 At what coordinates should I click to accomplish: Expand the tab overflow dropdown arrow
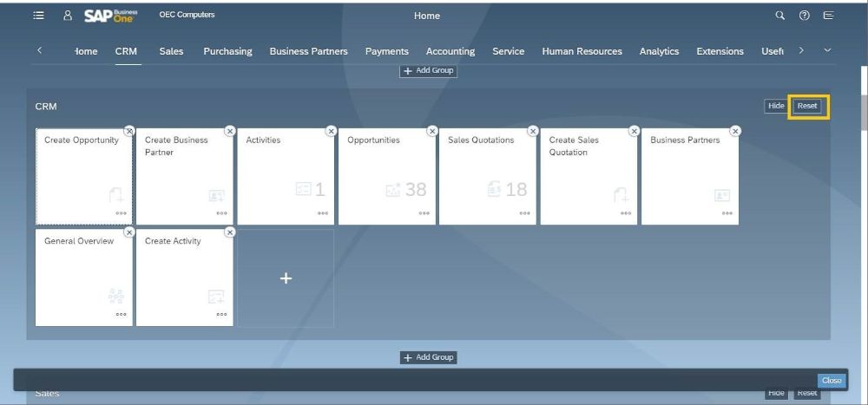point(827,50)
